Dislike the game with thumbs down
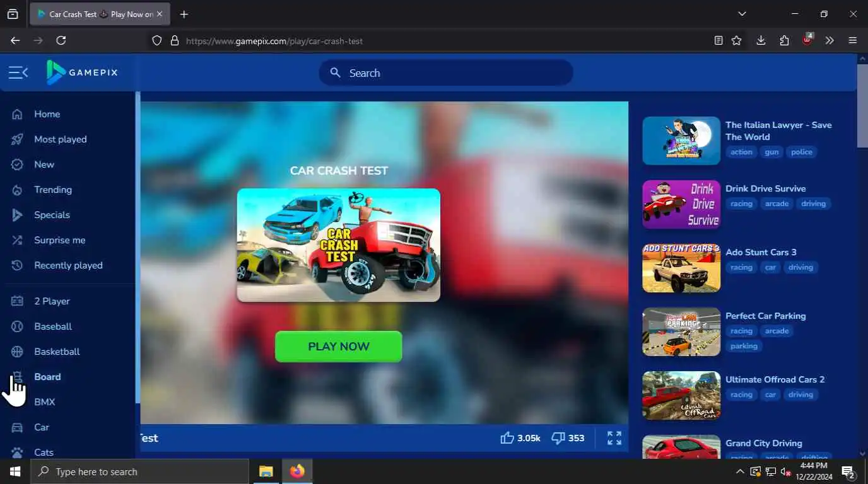The image size is (868, 484). click(558, 437)
